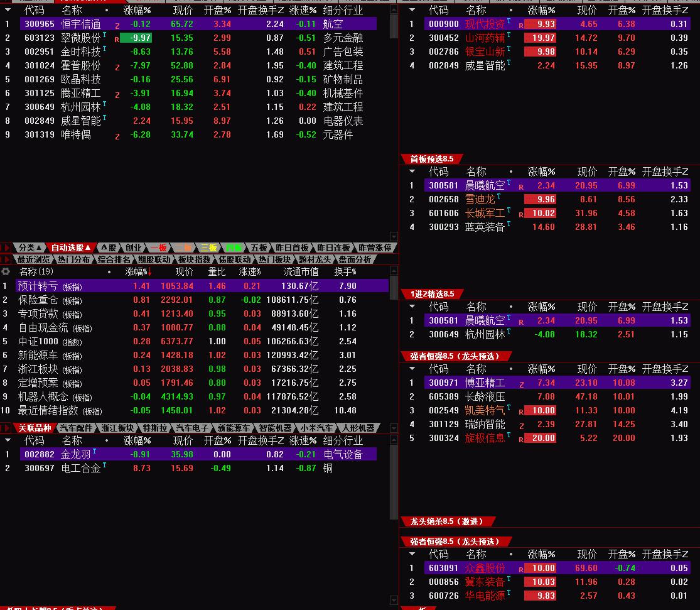This screenshot has height=610, width=700.
Task: Click the T marker next to 山河药辅
Action: (509, 35)
